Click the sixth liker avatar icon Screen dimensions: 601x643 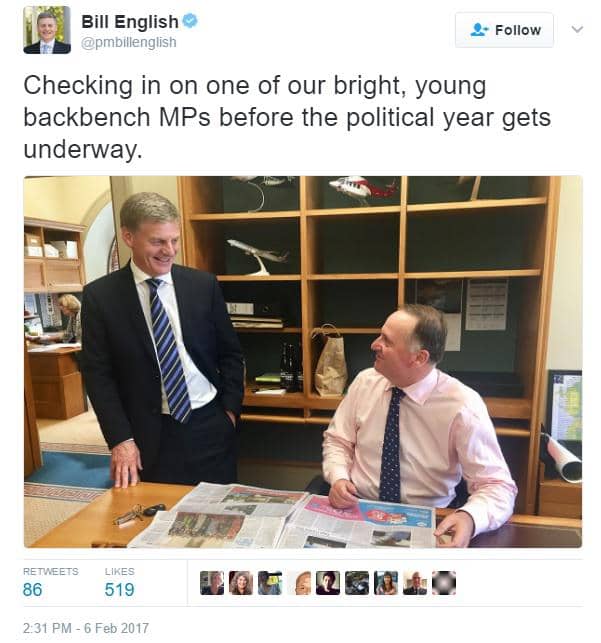pyautogui.click(x=357, y=583)
